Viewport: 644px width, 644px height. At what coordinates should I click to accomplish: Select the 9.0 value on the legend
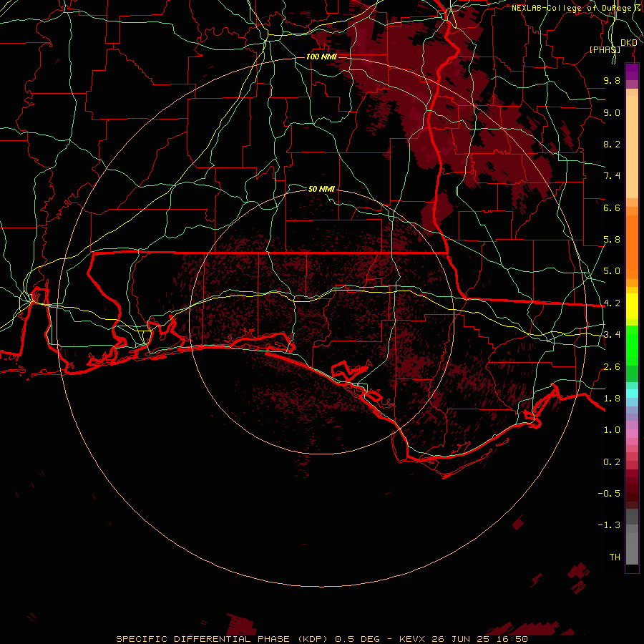pyautogui.click(x=612, y=112)
